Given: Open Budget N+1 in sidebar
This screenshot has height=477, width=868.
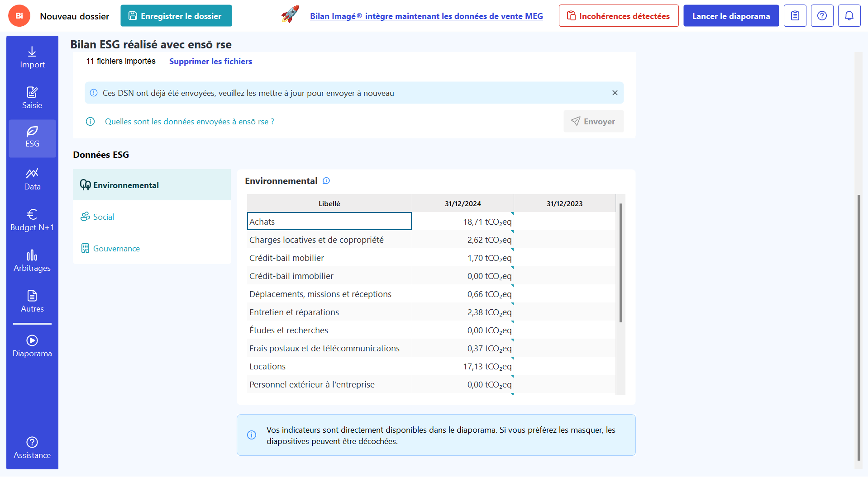Looking at the screenshot, I should click(32, 220).
